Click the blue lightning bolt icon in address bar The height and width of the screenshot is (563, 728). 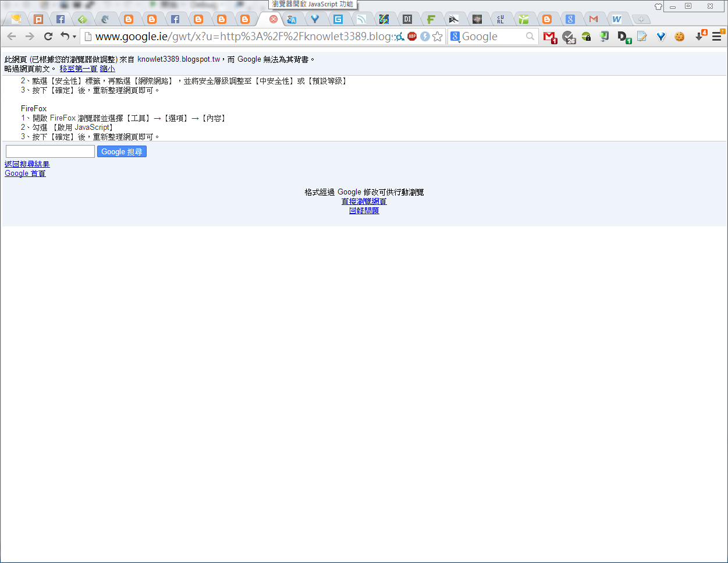pos(425,37)
